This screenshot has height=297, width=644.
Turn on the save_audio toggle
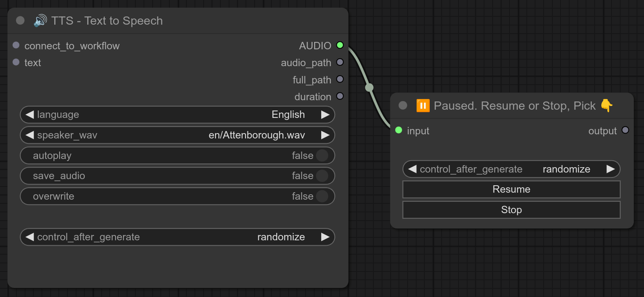pyautogui.click(x=322, y=176)
